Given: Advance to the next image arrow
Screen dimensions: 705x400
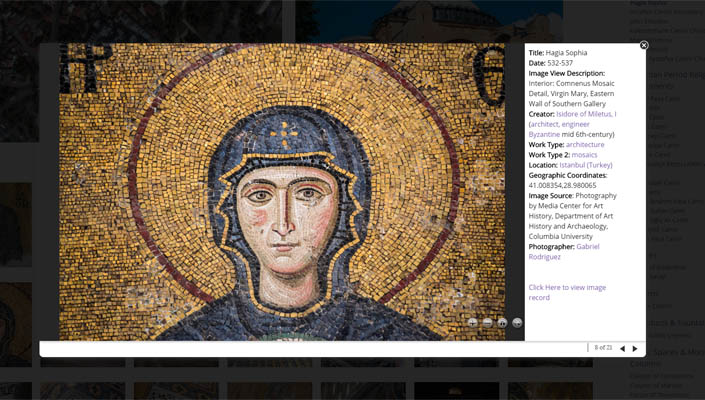Looking at the screenshot, I should pyautogui.click(x=635, y=348).
